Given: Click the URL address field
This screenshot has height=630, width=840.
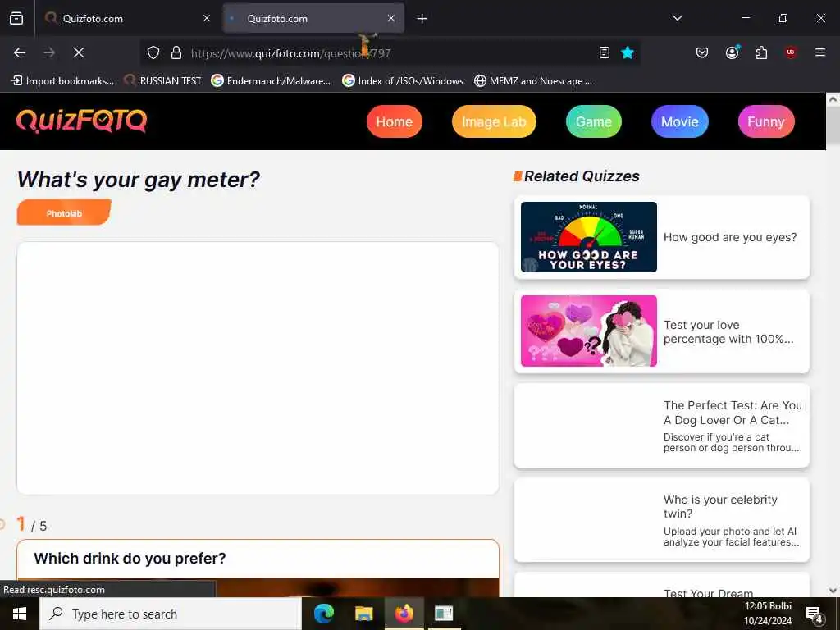Looking at the screenshot, I should (x=388, y=53).
